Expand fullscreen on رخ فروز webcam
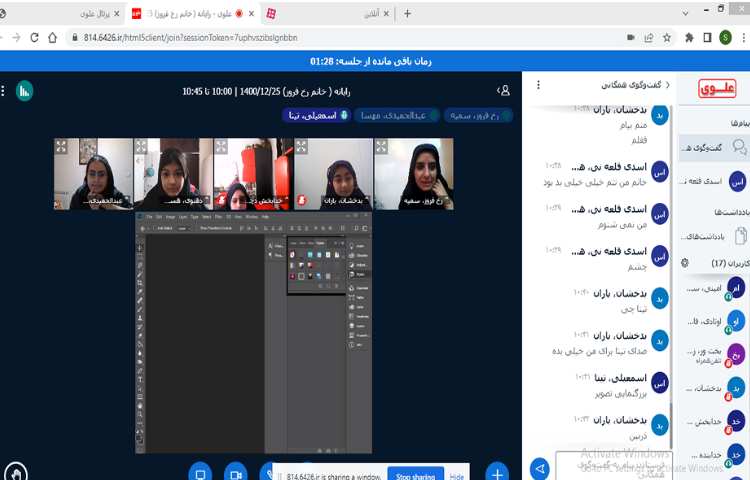The image size is (750, 480). [x=381, y=146]
